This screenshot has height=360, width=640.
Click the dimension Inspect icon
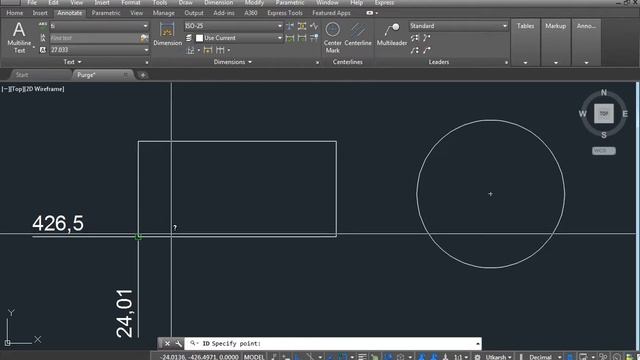pyautogui.click(x=290, y=38)
